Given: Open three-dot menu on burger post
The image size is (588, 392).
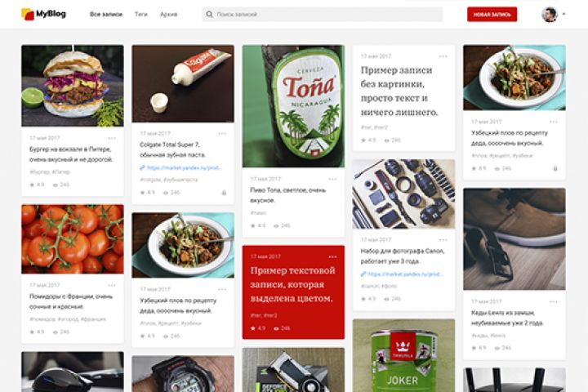Looking at the screenshot, I should [112, 138].
